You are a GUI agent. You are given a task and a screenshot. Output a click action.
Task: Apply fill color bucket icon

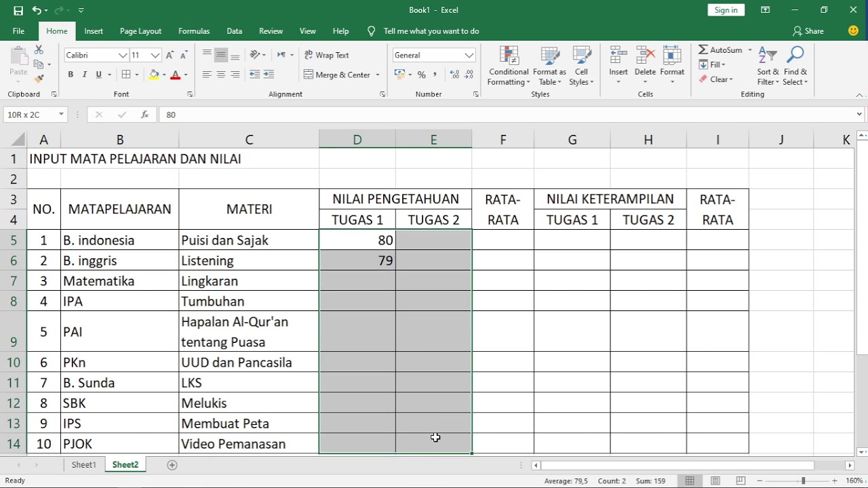(154, 75)
